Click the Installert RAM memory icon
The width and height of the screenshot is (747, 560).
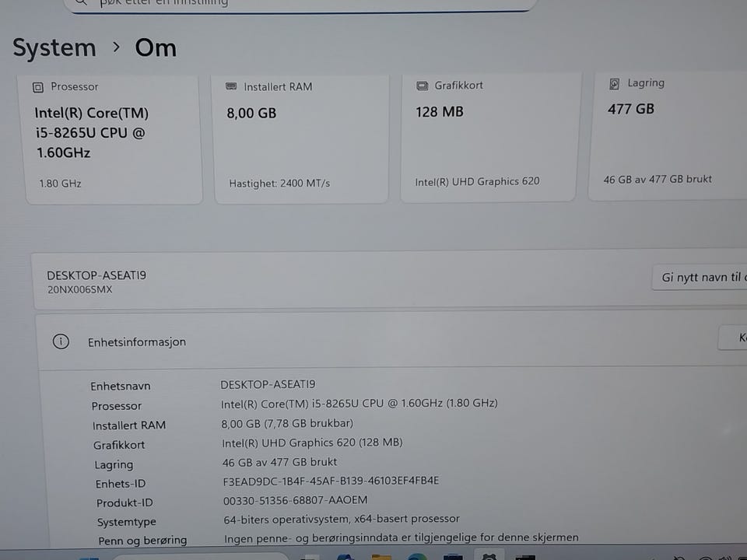click(231, 86)
